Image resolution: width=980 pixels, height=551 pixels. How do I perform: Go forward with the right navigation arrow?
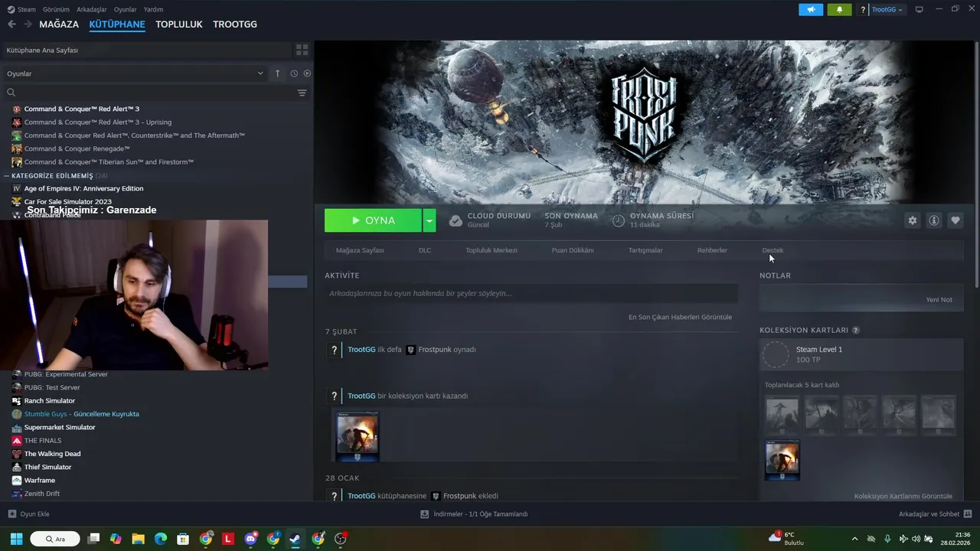click(x=28, y=24)
